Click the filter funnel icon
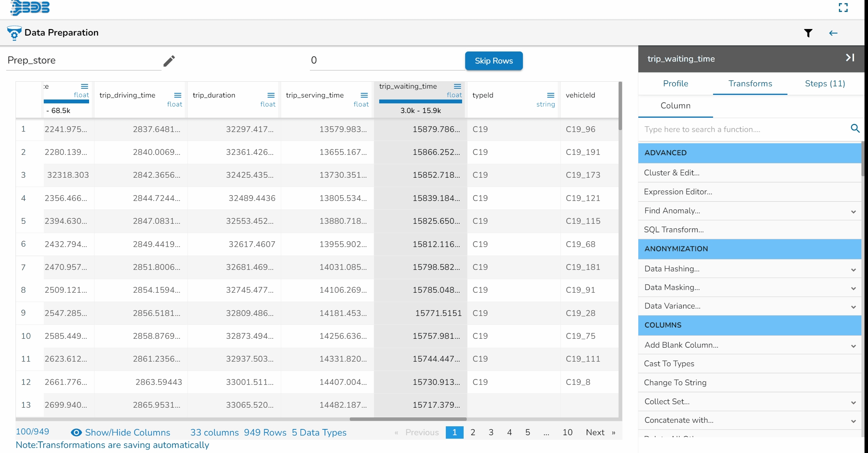 tap(808, 33)
